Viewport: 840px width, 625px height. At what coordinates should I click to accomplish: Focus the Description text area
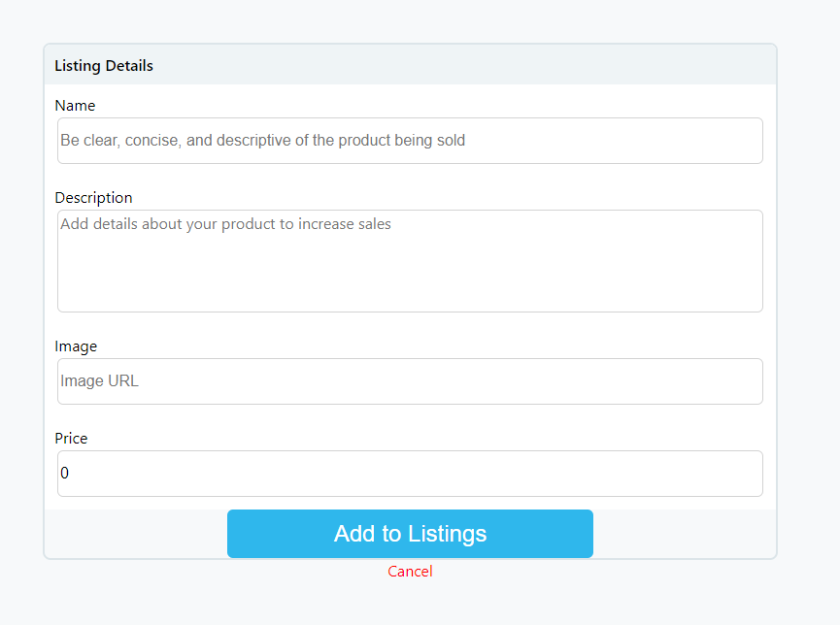409,260
